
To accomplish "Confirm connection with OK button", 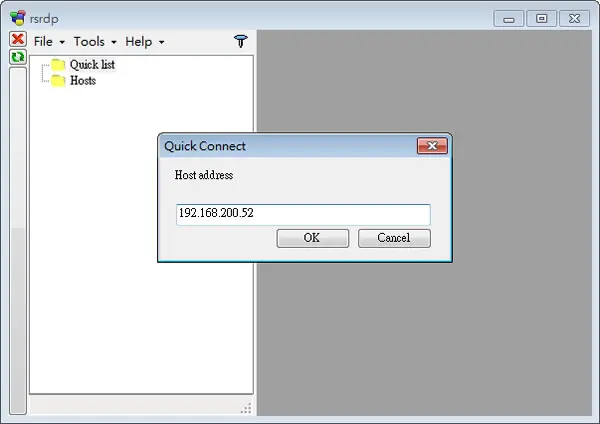I will tap(313, 238).
